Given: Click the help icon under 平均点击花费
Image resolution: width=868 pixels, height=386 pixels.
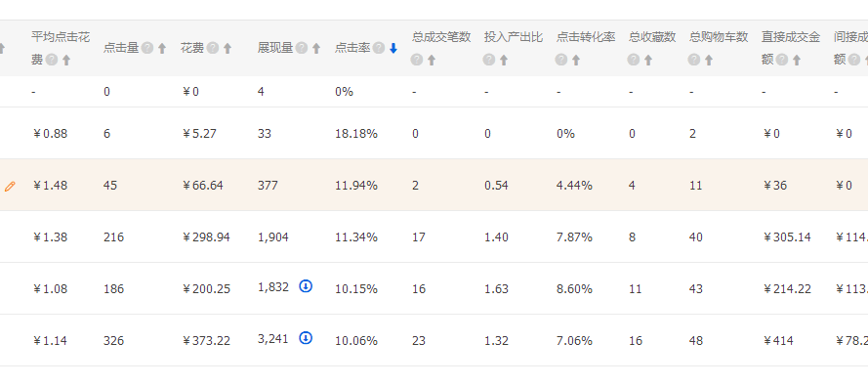Looking at the screenshot, I should pos(52,60).
